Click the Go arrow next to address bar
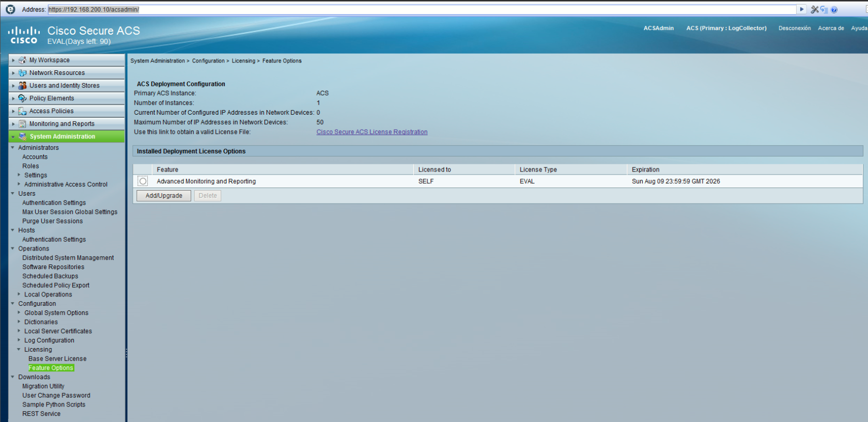 coord(801,9)
